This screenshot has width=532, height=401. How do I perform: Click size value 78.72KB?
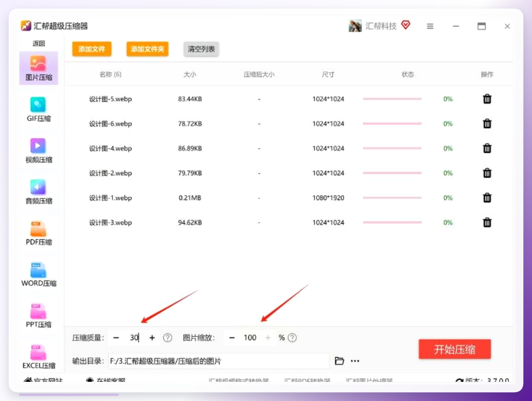tap(190, 124)
